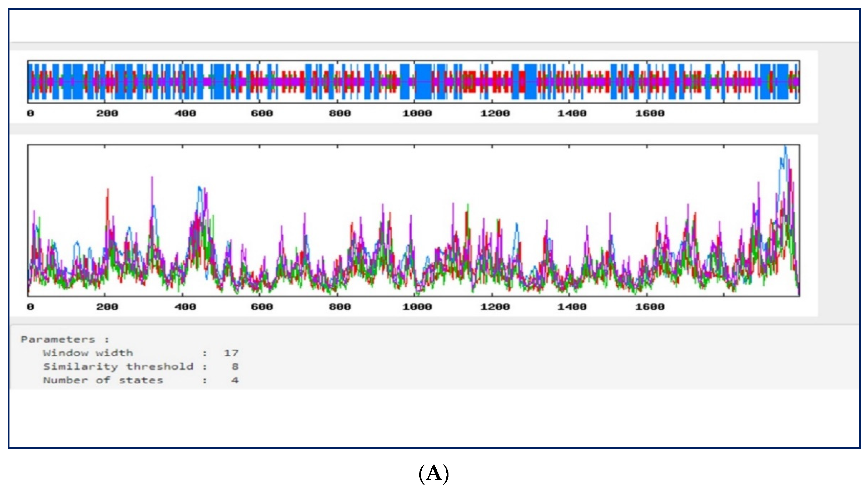Click the 'Number of states' label
The width and height of the screenshot is (868, 493).
pyautogui.click(x=103, y=380)
